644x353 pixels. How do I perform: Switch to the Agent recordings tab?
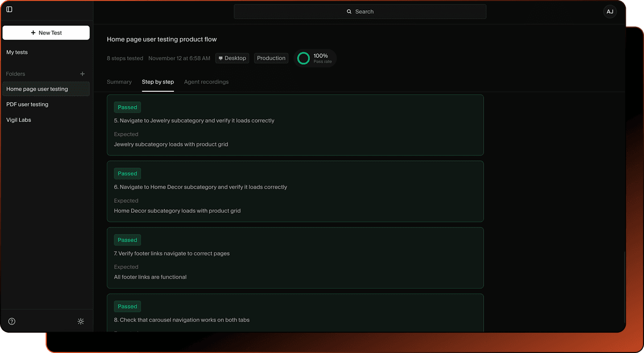206,82
